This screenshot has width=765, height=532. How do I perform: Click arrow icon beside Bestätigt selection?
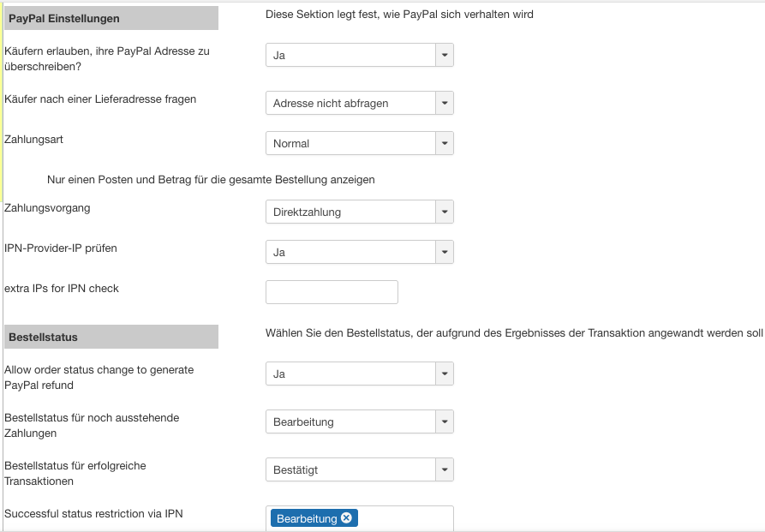tap(444, 470)
